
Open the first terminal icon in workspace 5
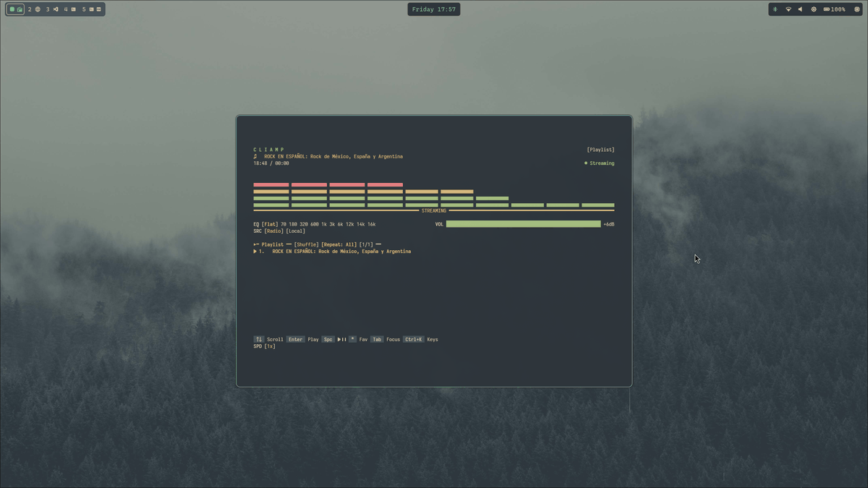click(91, 9)
